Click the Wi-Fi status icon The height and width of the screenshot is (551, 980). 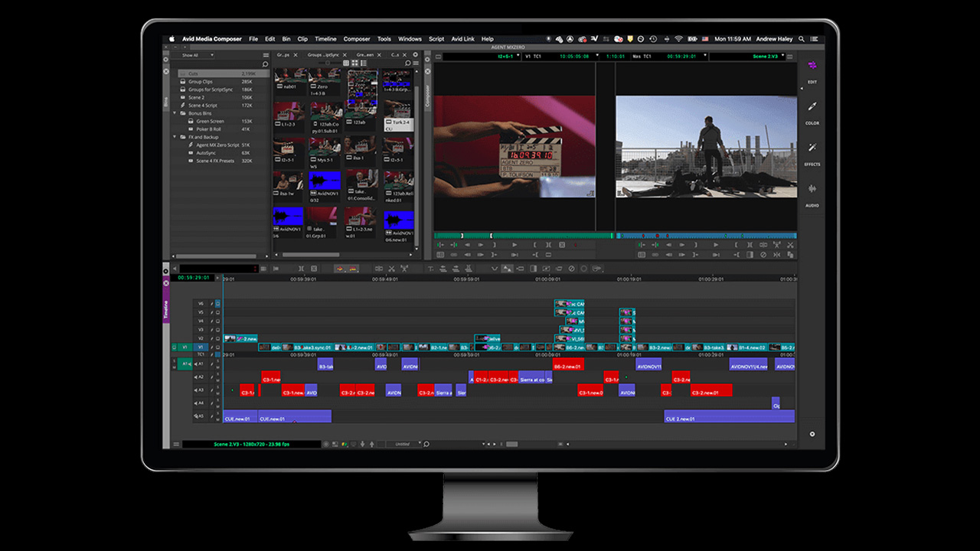coord(678,39)
